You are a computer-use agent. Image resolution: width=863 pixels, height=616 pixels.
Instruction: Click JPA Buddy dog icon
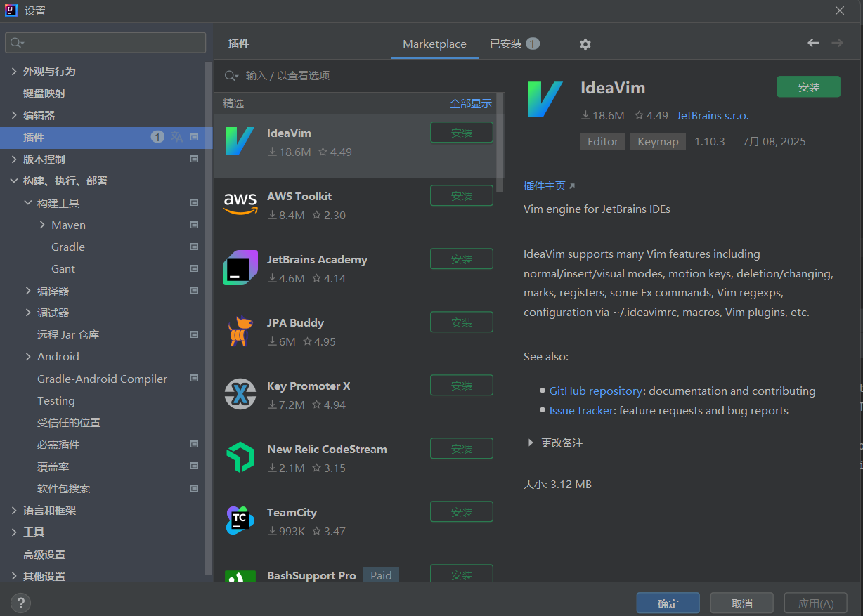click(x=240, y=332)
